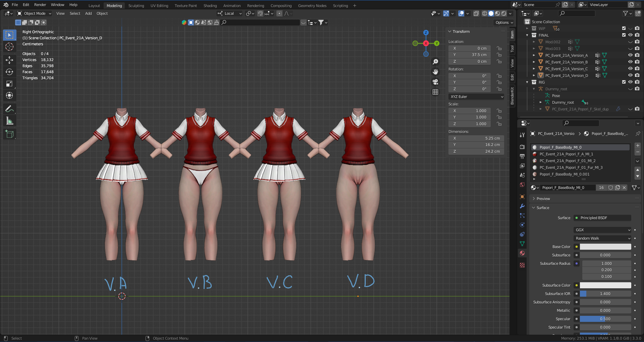This screenshot has width=644, height=342.
Task: Click the Options button in viewport header
Action: (x=502, y=22)
